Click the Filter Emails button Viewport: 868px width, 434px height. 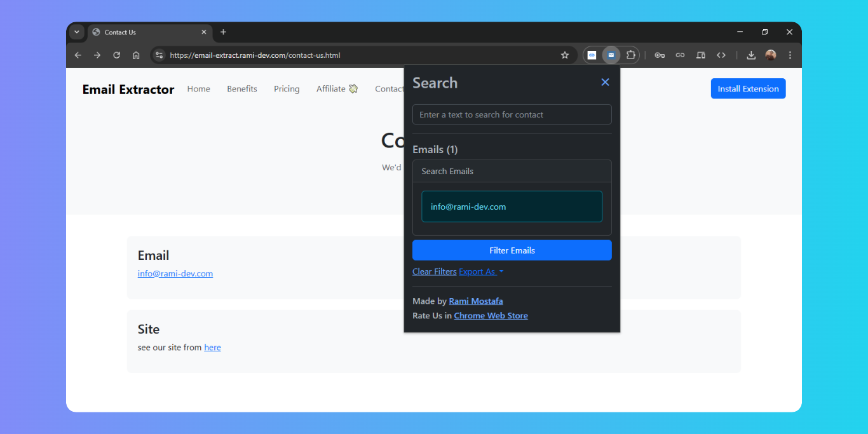click(x=512, y=250)
